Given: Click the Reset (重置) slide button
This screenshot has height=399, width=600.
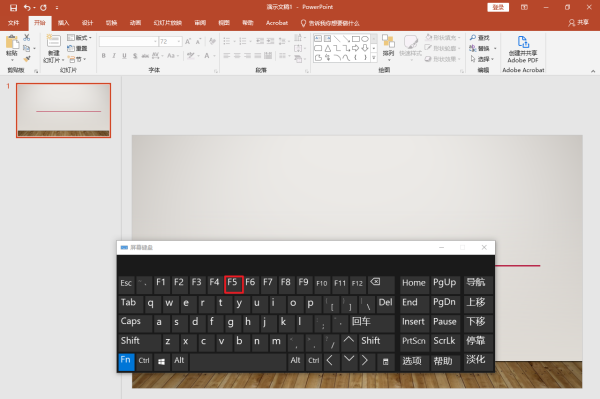Looking at the screenshot, I should click(x=78, y=49).
